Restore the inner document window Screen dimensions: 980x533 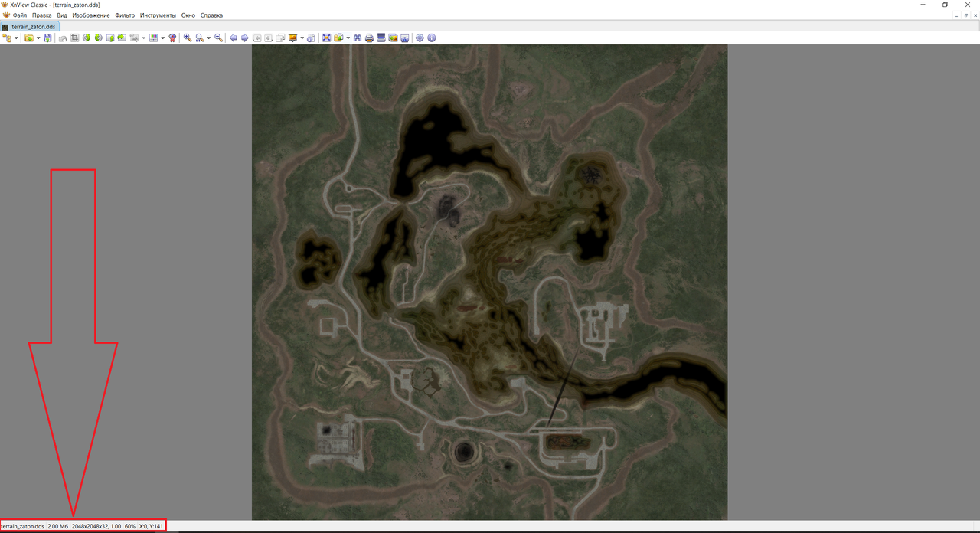tap(966, 15)
